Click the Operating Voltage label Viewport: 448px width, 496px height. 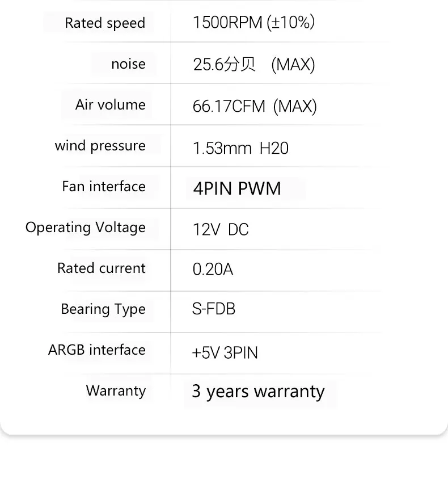[86, 228]
